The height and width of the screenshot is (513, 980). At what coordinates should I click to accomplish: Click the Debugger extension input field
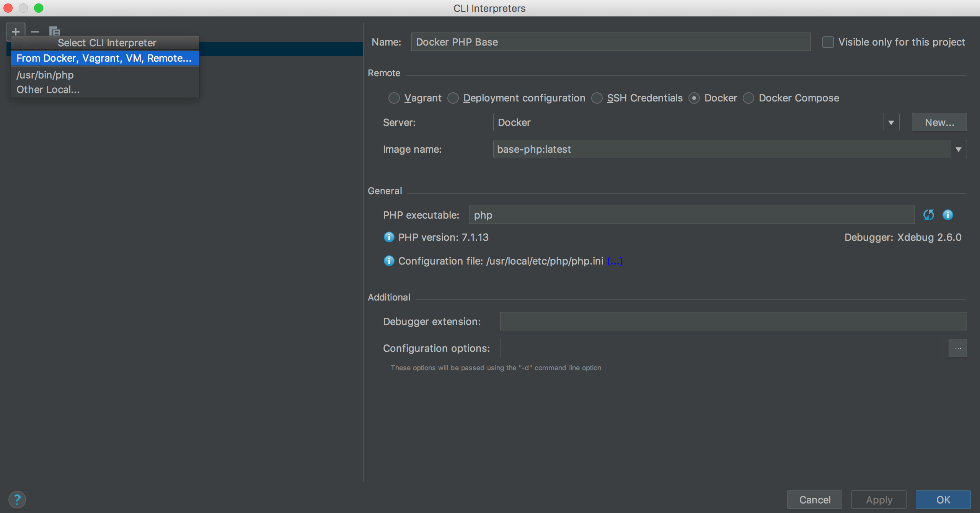coord(733,321)
